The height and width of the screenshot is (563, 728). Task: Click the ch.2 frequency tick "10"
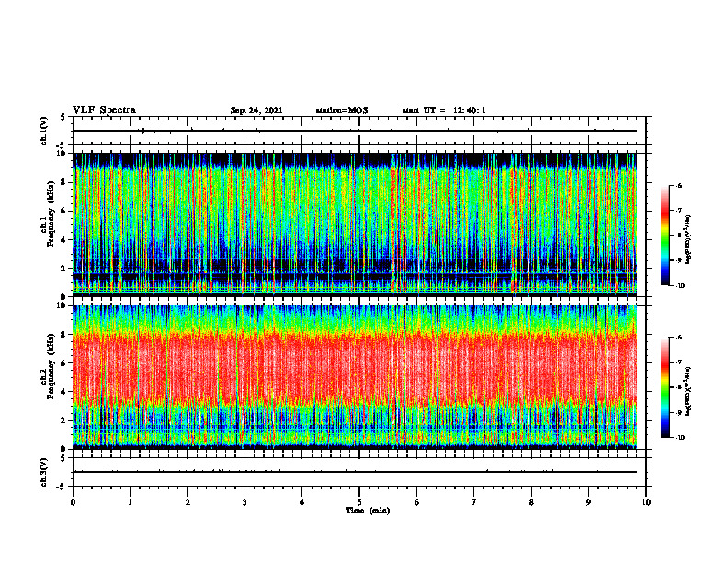(x=63, y=305)
